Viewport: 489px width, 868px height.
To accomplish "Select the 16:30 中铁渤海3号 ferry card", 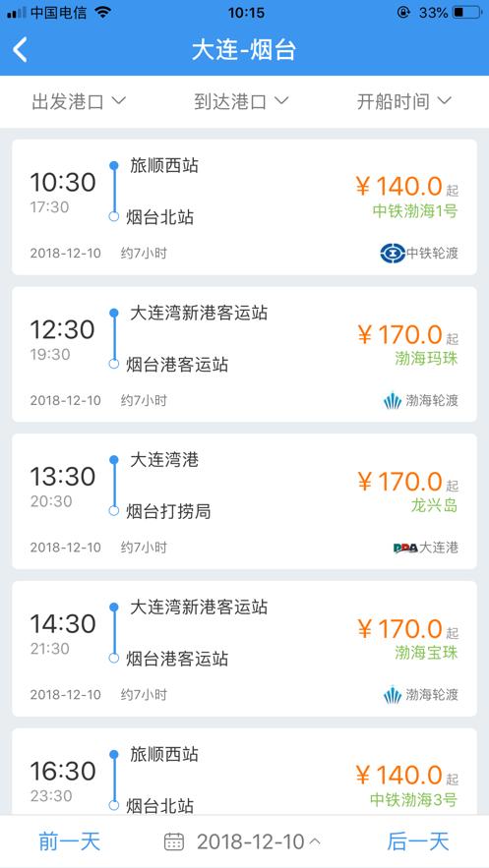I will click(244, 771).
